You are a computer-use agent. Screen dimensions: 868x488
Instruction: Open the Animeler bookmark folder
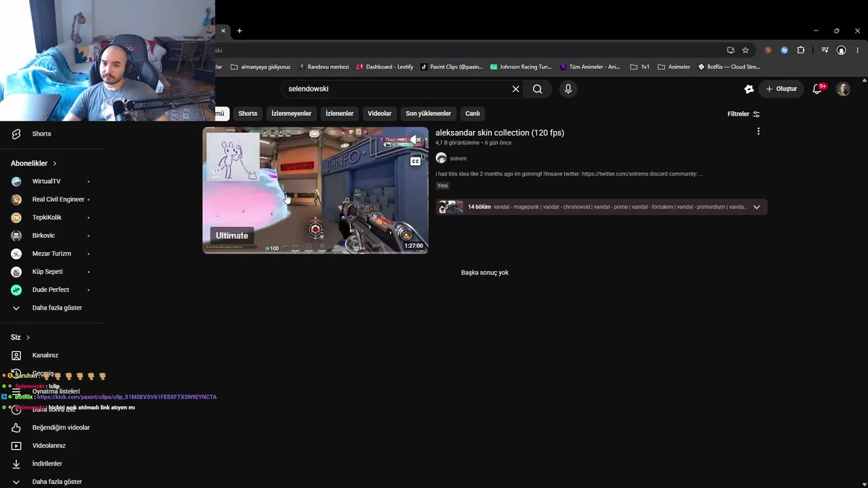pyautogui.click(x=674, y=67)
